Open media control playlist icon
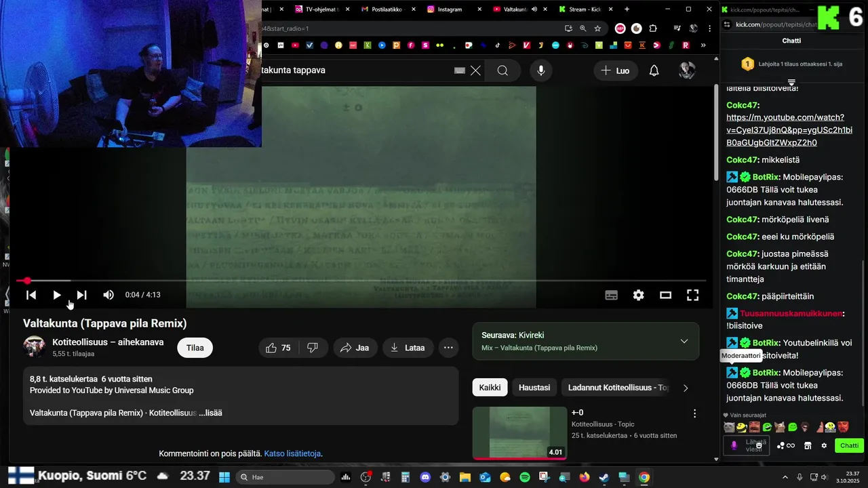The height and width of the screenshot is (488, 868). coord(677,28)
